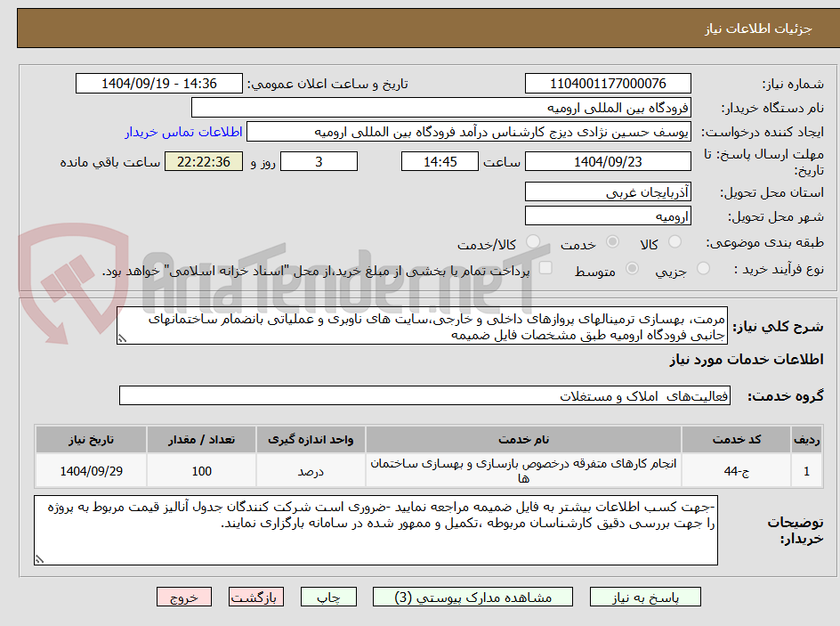Click the واحد اندازه گیری column header
840x626 pixels.
tap(311, 440)
